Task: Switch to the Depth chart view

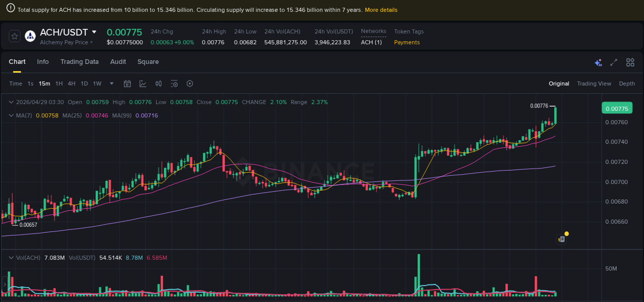Action: (626, 83)
